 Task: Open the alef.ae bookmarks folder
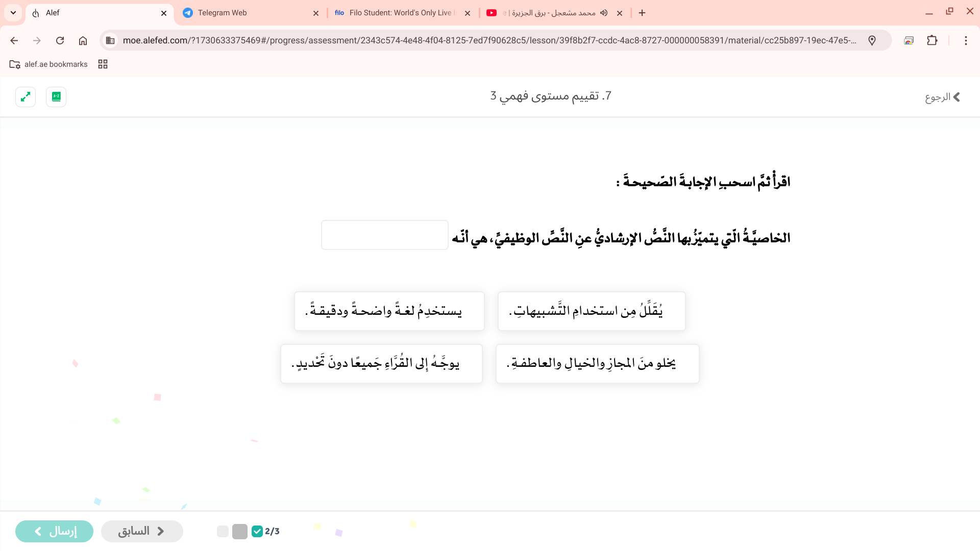tap(48, 64)
